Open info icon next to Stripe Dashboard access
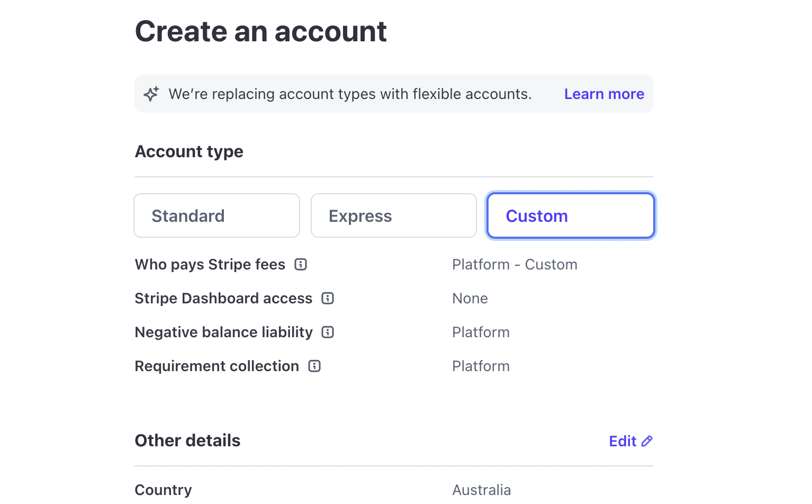This screenshot has height=504, width=812. 328,298
